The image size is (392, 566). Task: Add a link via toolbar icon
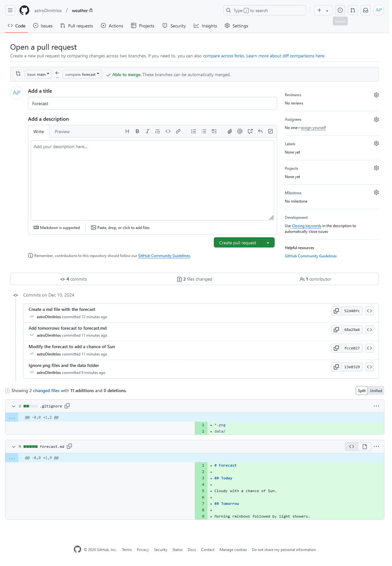click(178, 131)
